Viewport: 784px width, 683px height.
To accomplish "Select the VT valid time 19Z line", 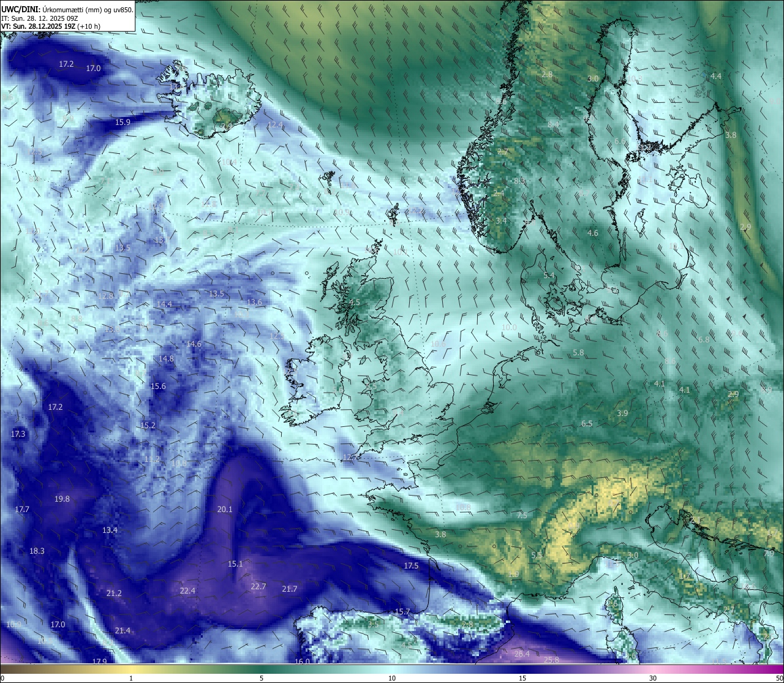I will 50,26.
